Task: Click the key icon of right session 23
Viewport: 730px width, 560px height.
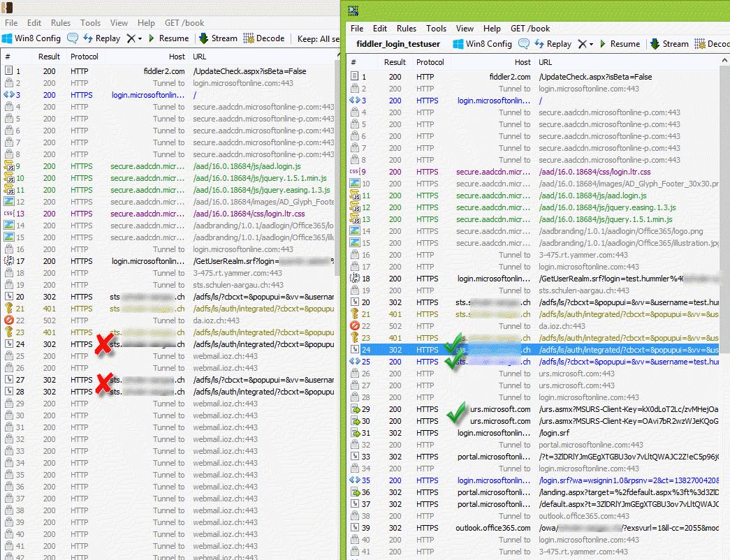Action: tap(355, 338)
